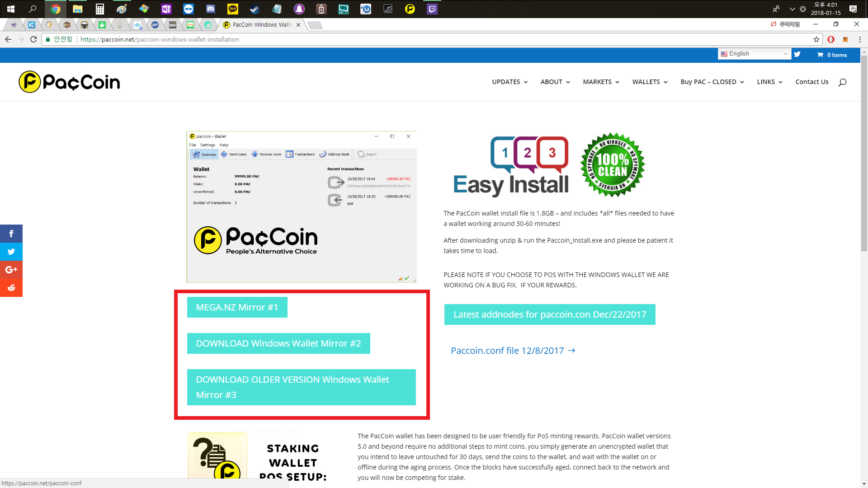Open the site search magnifier

tap(843, 82)
